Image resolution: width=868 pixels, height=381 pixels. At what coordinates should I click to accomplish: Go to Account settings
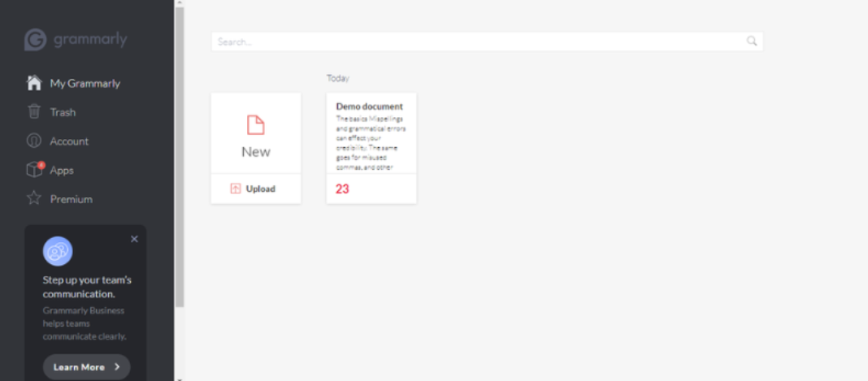click(58, 141)
